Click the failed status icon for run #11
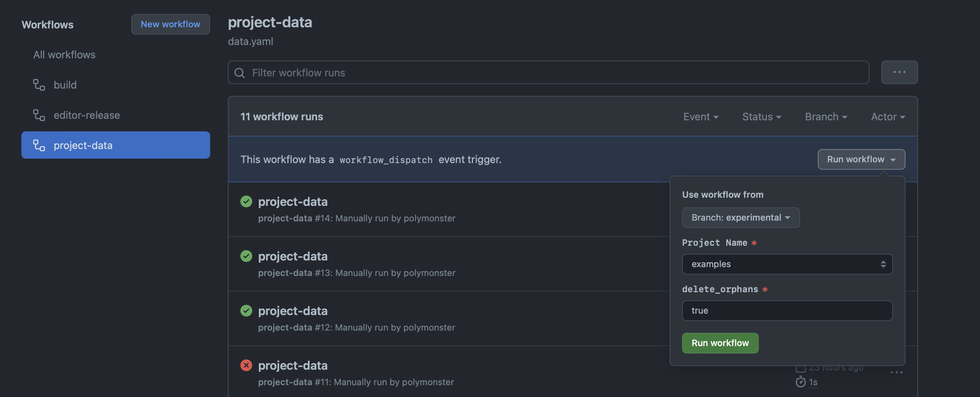The width and height of the screenshot is (980, 397). (x=246, y=365)
